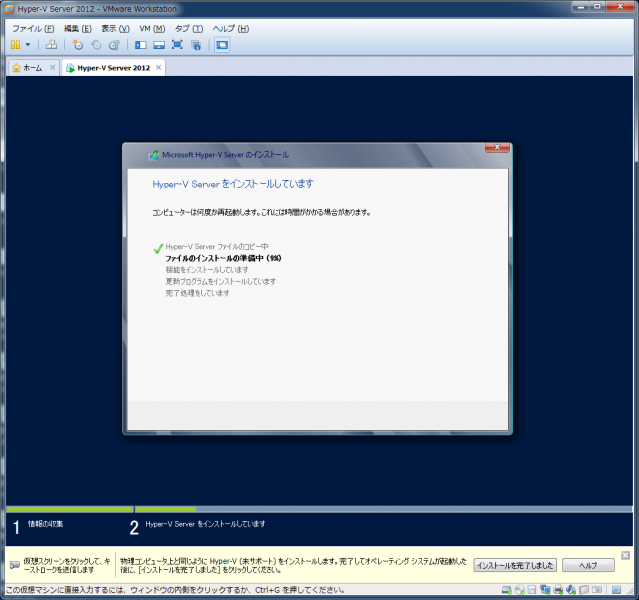Click the step 1 情報の収集 label
Viewport: 639px width, 600px height.
point(45,524)
